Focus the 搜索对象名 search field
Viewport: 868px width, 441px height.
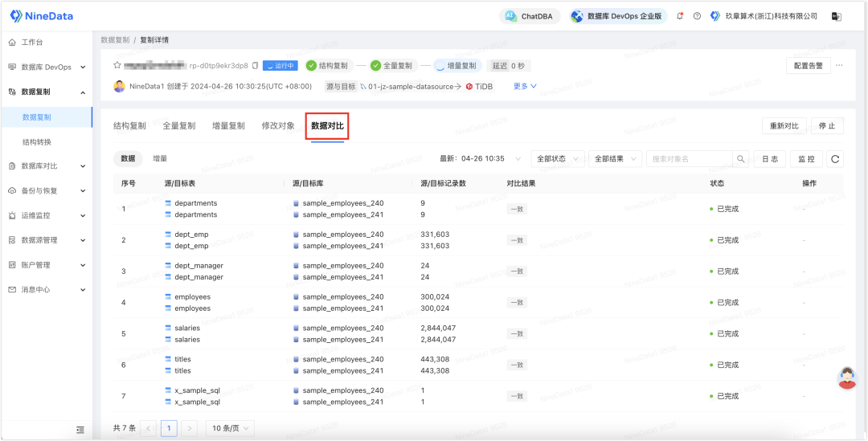click(x=690, y=159)
